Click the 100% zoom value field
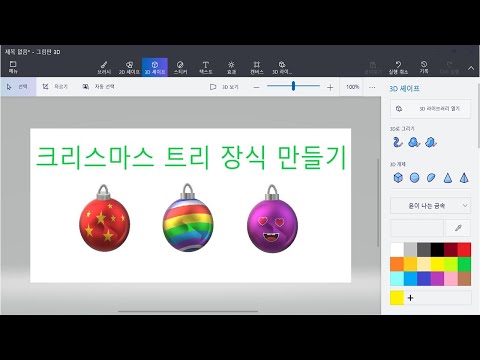480x360 pixels. point(352,87)
